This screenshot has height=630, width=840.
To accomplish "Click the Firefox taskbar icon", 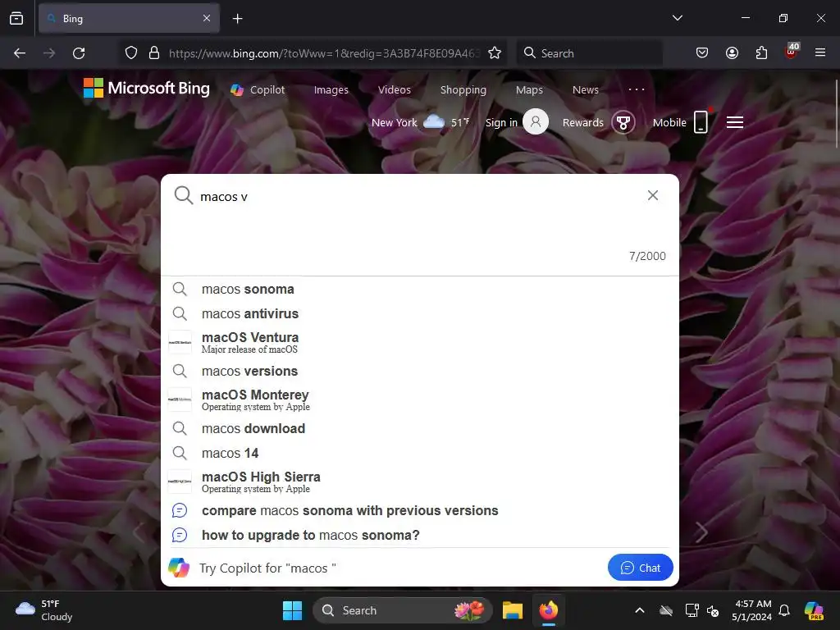I will 549,610.
